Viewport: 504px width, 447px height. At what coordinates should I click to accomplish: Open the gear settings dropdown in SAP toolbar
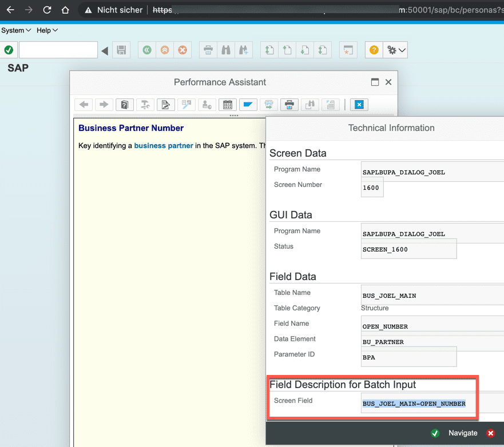tap(396, 50)
